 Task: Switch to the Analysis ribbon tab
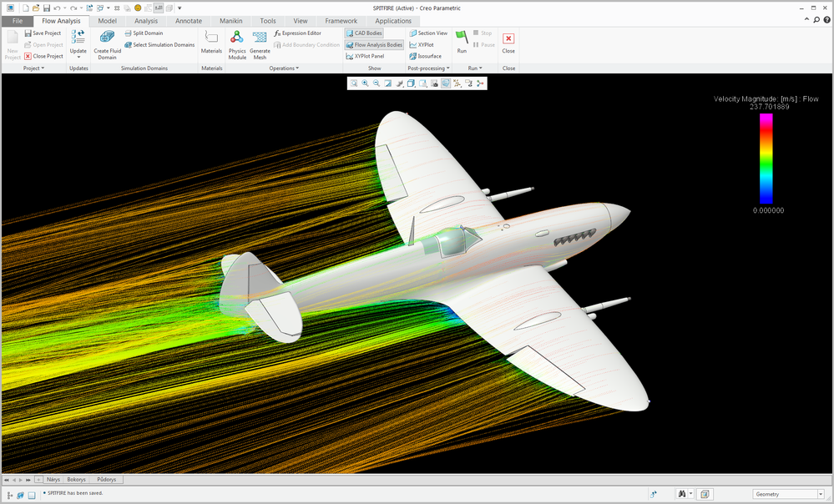tap(146, 21)
